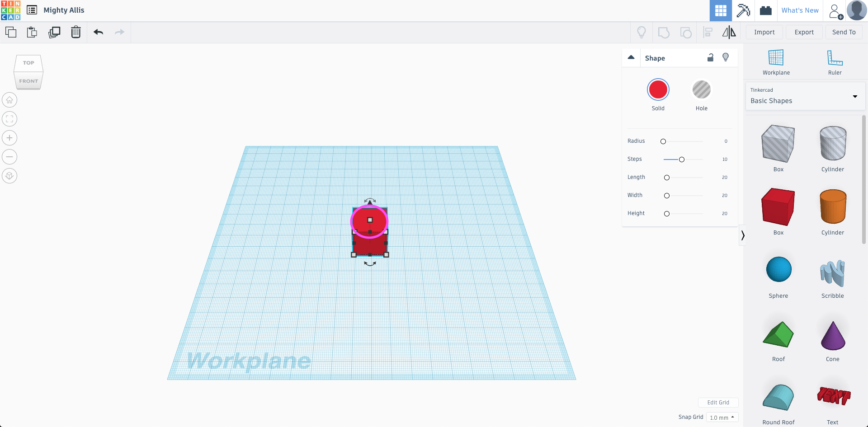Viewport: 868px width, 427px height.
Task: Open the What's New page
Action: pos(800,10)
